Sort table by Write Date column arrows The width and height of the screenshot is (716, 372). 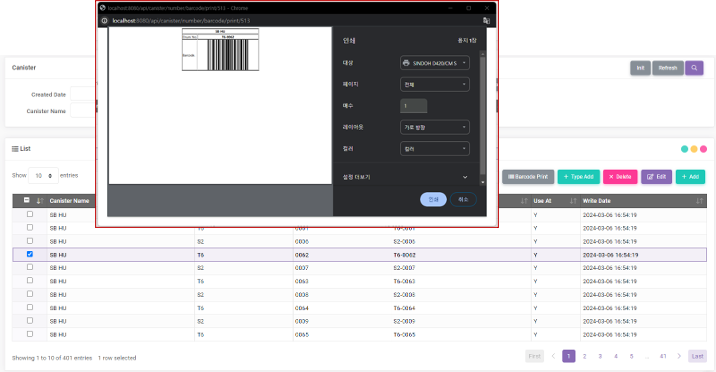tap(699, 201)
